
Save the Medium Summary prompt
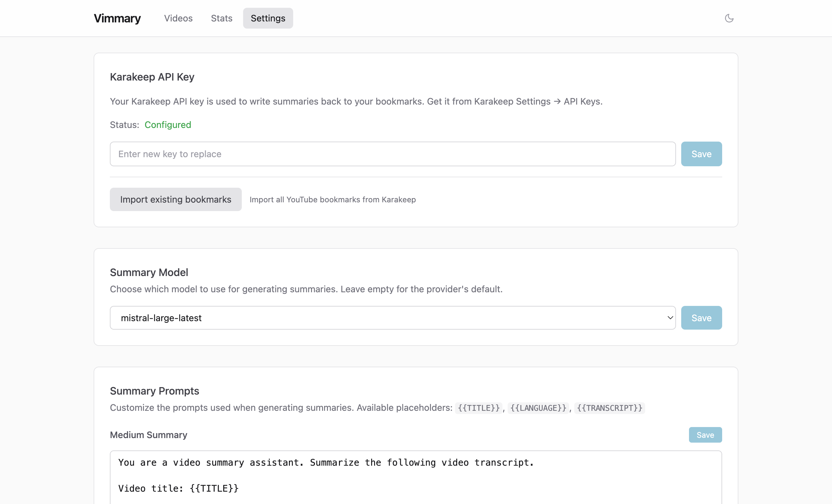(x=705, y=435)
